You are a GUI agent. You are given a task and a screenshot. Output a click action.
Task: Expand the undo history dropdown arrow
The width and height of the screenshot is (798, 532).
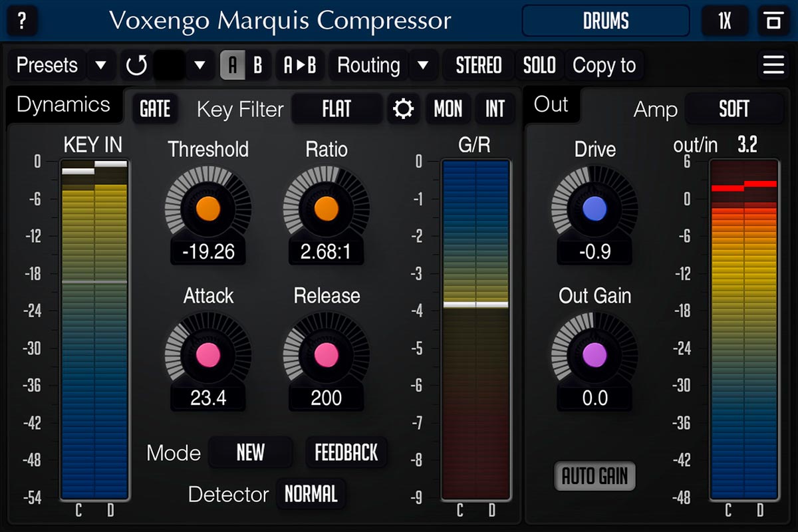[199, 66]
